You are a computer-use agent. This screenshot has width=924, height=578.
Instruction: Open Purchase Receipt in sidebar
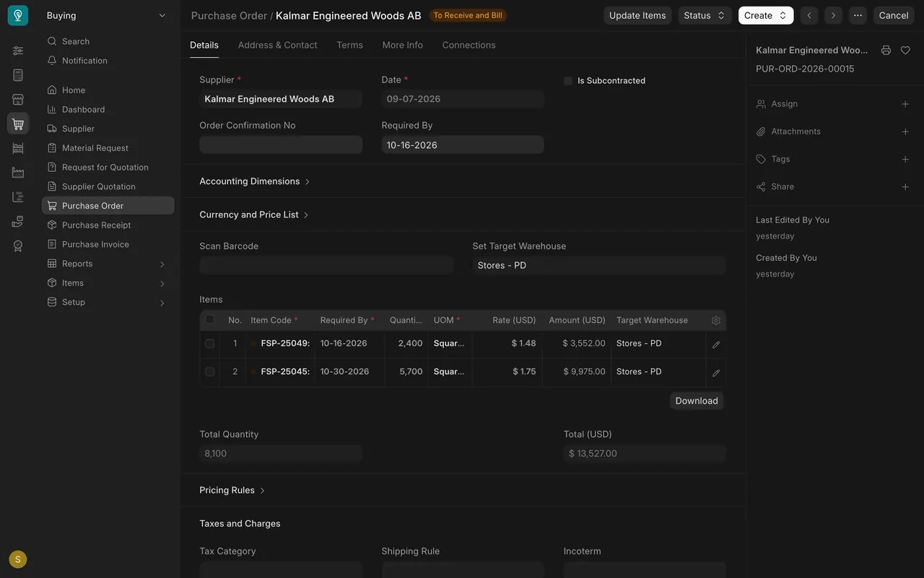click(108, 225)
